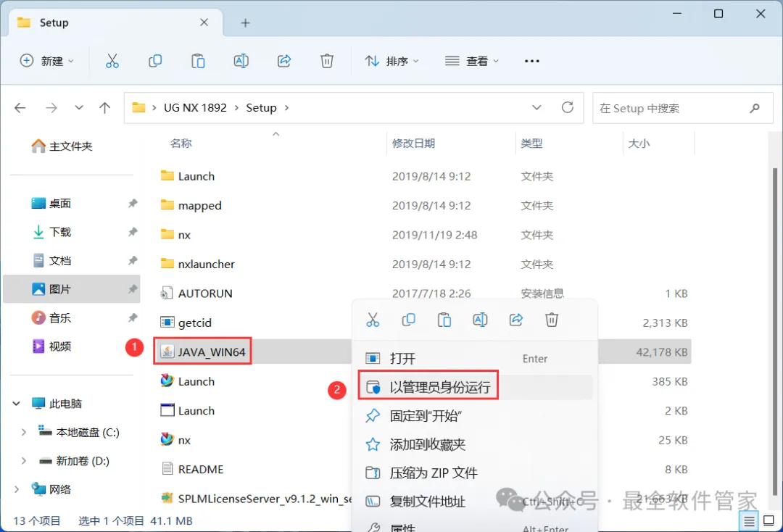
Task: Click the Rename icon in the top toolbar
Action: [x=241, y=61]
